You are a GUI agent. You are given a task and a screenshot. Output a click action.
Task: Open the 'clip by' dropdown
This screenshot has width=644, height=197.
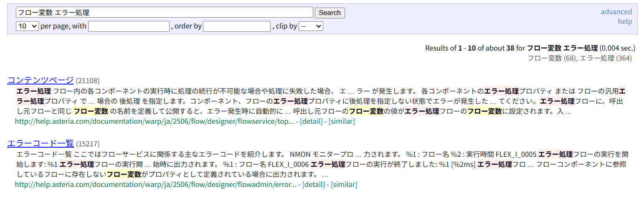pyautogui.click(x=311, y=26)
